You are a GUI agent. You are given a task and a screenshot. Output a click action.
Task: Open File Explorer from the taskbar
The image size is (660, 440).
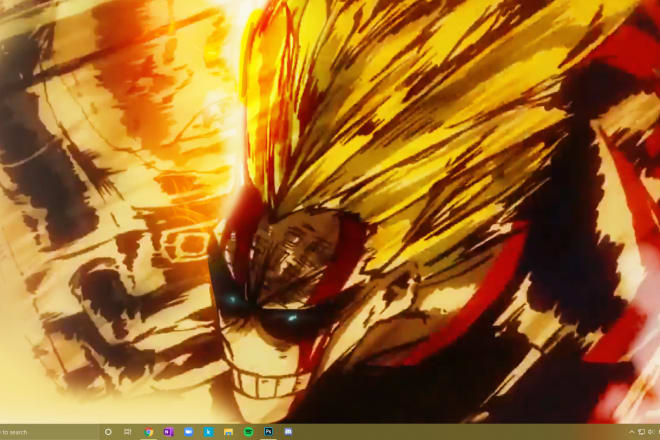click(x=228, y=432)
